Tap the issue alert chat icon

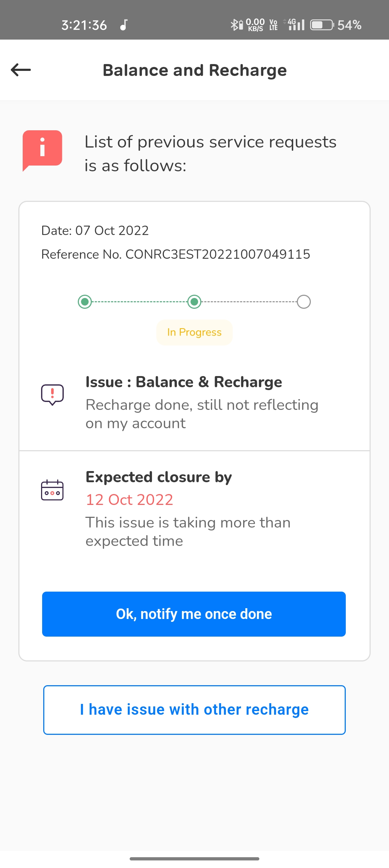(x=53, y=394)
